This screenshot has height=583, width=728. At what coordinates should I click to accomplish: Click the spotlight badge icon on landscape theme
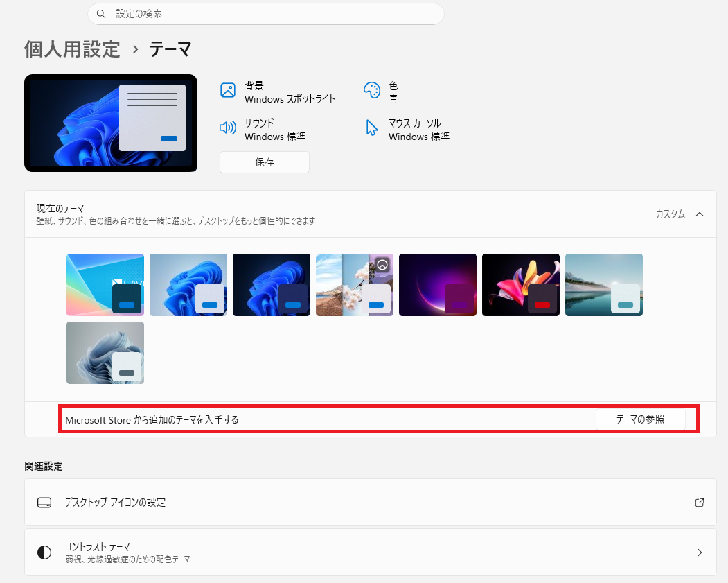pos(382,265)
